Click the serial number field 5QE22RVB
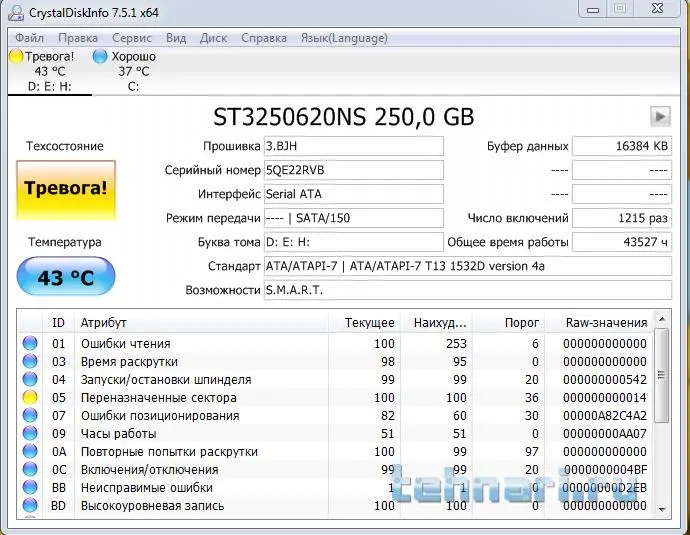Screen dimensions: 690x535 click(x=353, y=170)
